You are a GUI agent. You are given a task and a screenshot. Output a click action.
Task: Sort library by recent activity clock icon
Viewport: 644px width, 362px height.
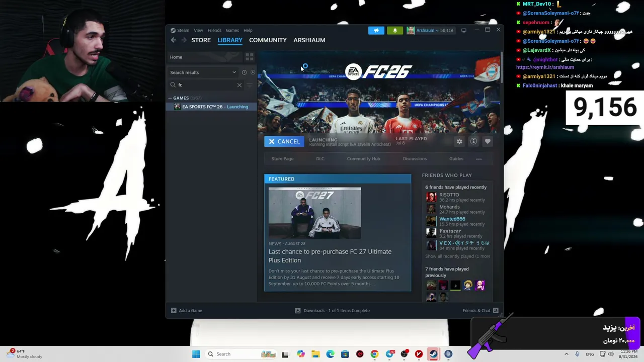pos(244,72)
